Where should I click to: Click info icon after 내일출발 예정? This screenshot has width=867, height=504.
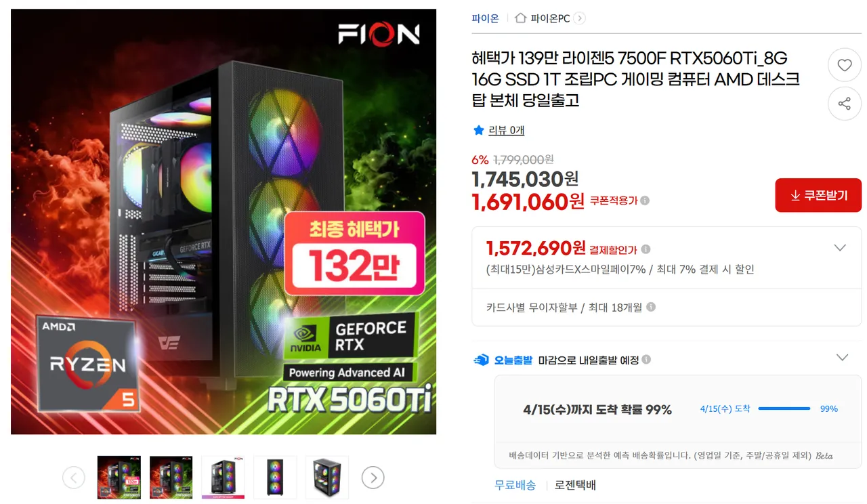pyautogui.click(x=646, y=360)
